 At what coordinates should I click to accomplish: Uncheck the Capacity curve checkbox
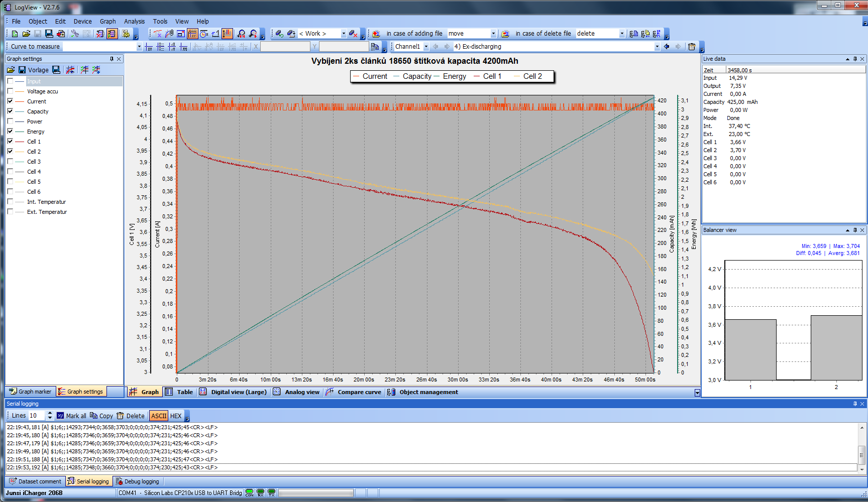[10, 111]
